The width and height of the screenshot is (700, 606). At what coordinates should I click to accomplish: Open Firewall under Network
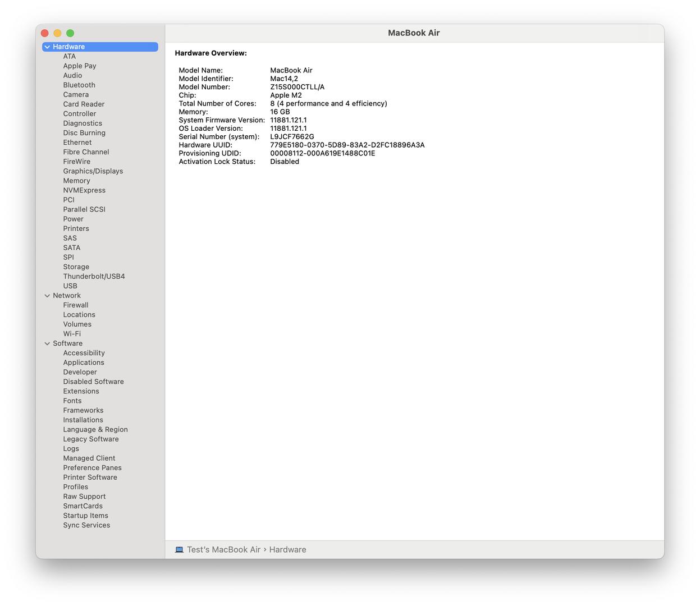point(76,305)
